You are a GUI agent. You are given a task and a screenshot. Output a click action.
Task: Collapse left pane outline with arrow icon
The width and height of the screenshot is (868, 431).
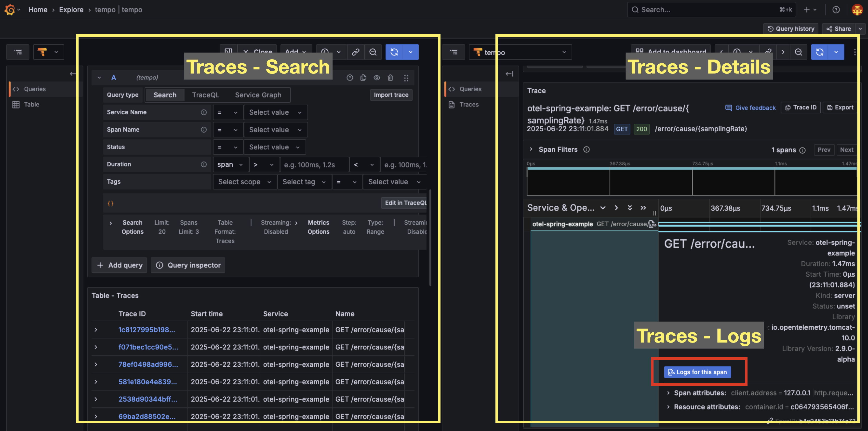click(x=73, y=74)
